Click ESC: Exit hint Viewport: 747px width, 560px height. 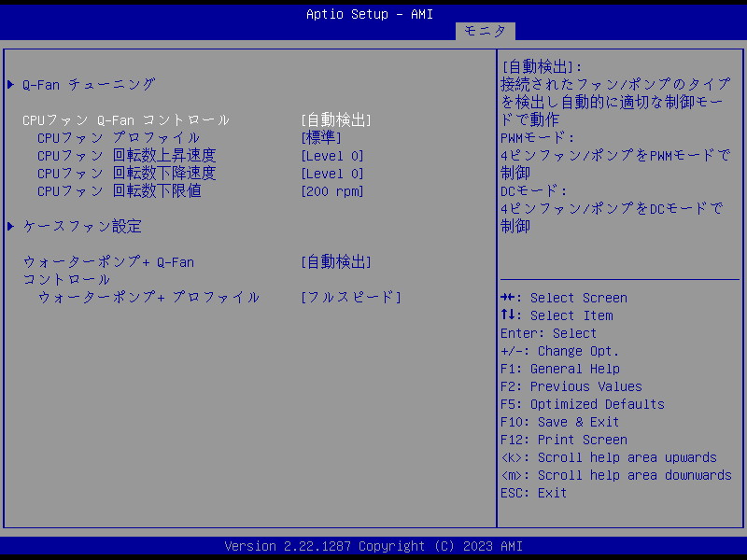533,494
